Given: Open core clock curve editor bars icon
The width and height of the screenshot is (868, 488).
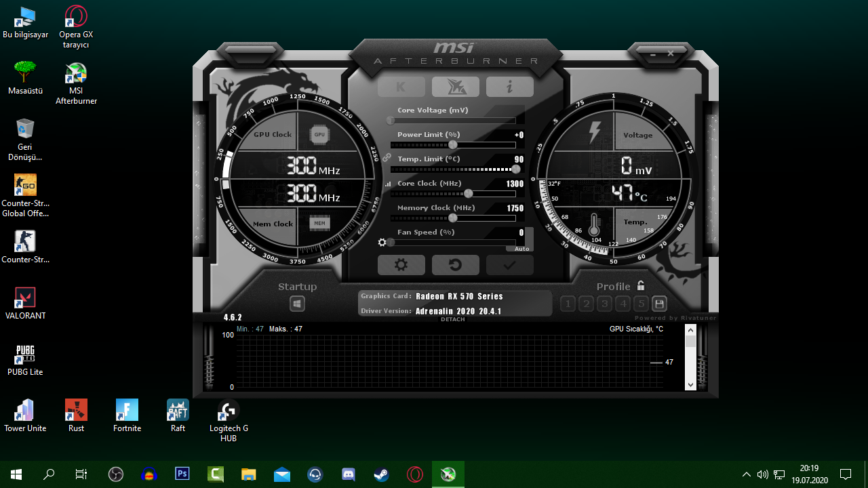Looking at the screenshot, I should tap(388, 184).
